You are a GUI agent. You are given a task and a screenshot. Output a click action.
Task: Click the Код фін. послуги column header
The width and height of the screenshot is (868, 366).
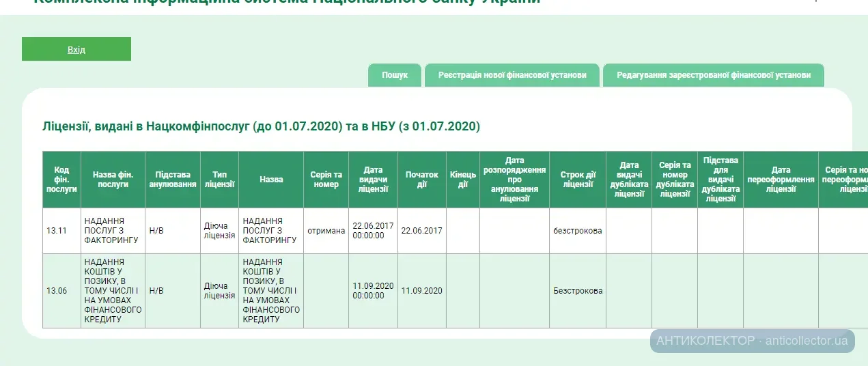pos(61,180)
